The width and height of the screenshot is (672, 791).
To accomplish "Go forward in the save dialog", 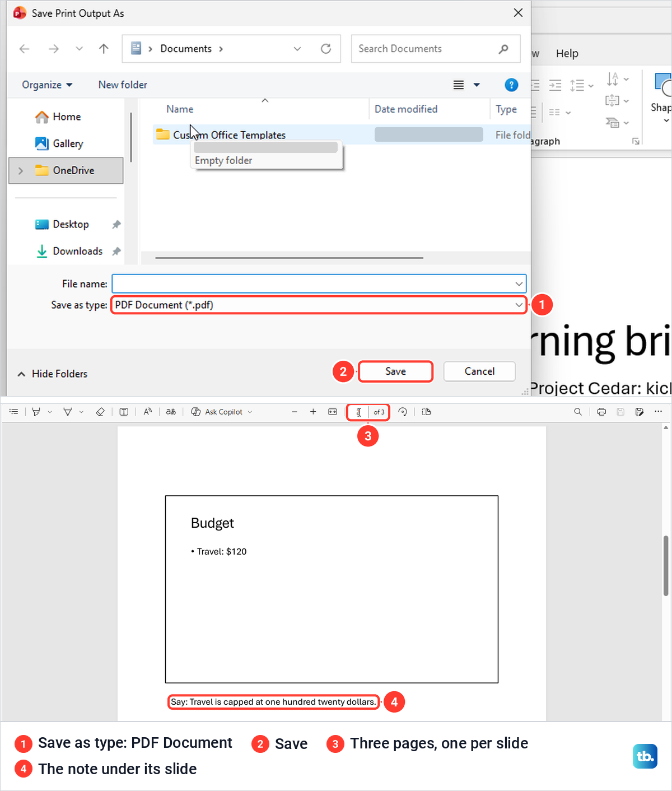I will pyautogui.click(x=53, y=49).
